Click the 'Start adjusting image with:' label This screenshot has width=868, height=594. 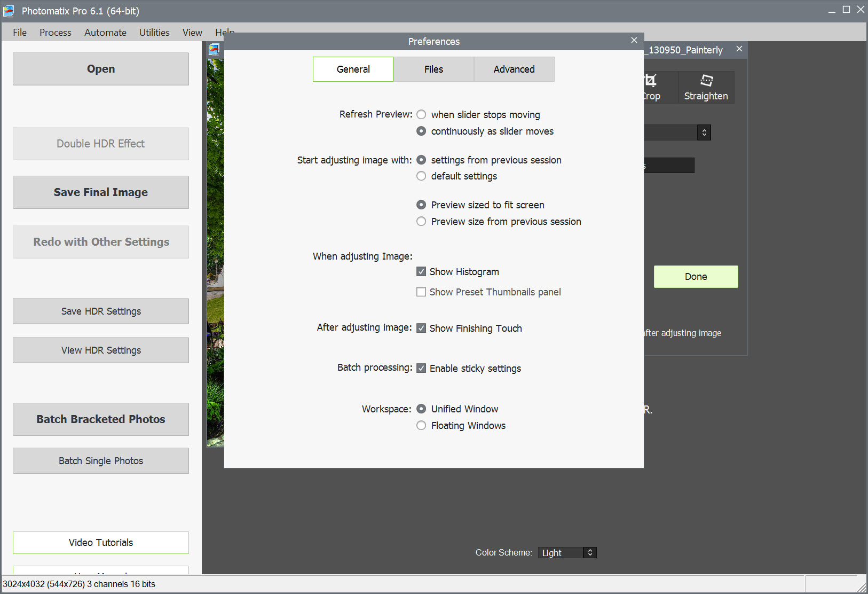354,160
